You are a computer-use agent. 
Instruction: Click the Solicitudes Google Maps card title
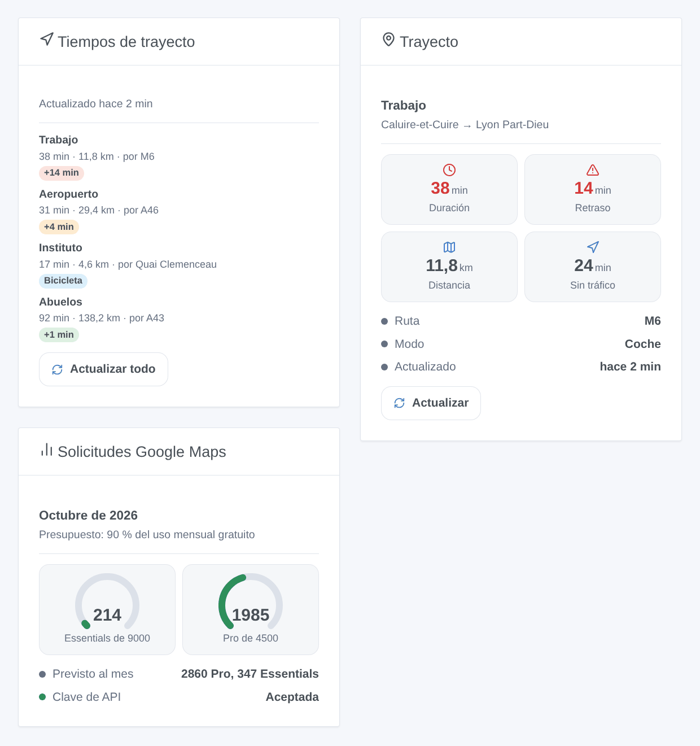point(142,452)
